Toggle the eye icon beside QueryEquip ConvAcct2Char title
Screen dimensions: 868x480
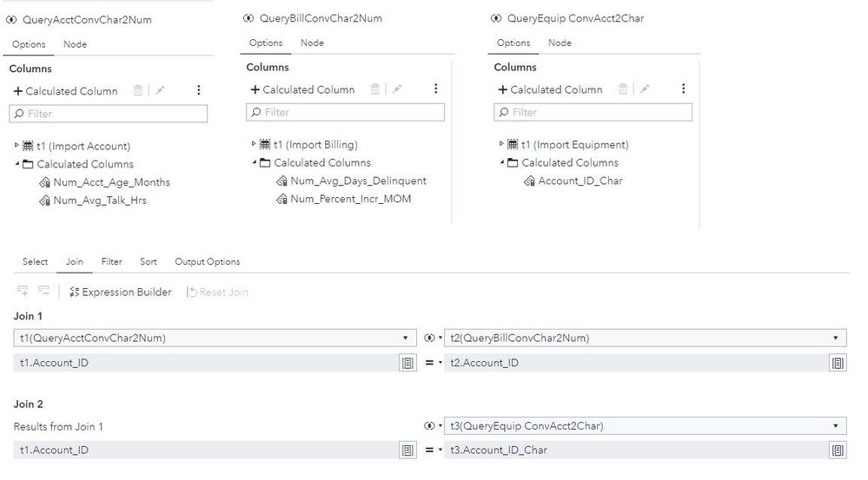point(496,18)
